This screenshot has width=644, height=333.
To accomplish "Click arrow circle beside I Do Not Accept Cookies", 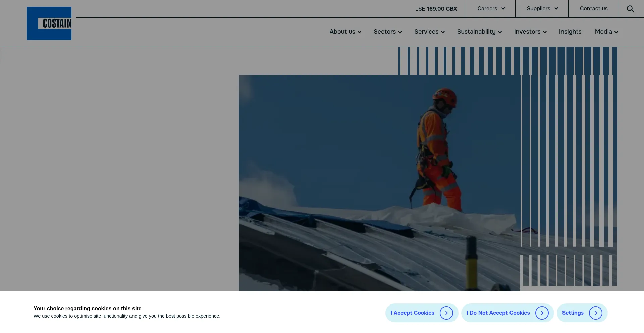I will pyautogui.click(x=542, y=313).
